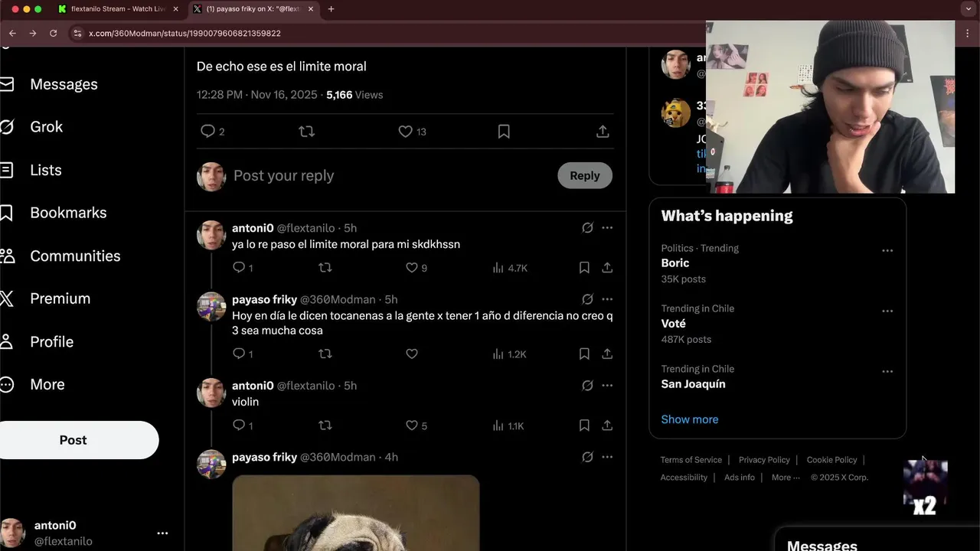Bookmark the 'Hoy en día' reply

pos(584,354)
